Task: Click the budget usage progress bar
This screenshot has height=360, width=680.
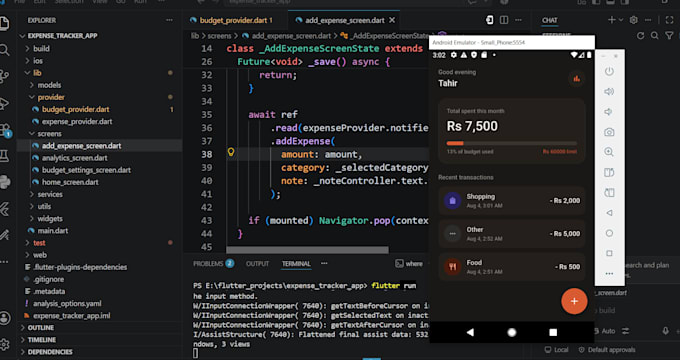Action: click(512, 143)
